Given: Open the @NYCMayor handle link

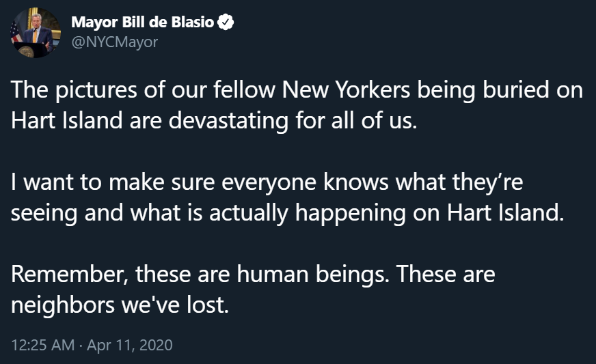Looking at the screenshot, I should [x=114, y=42].
